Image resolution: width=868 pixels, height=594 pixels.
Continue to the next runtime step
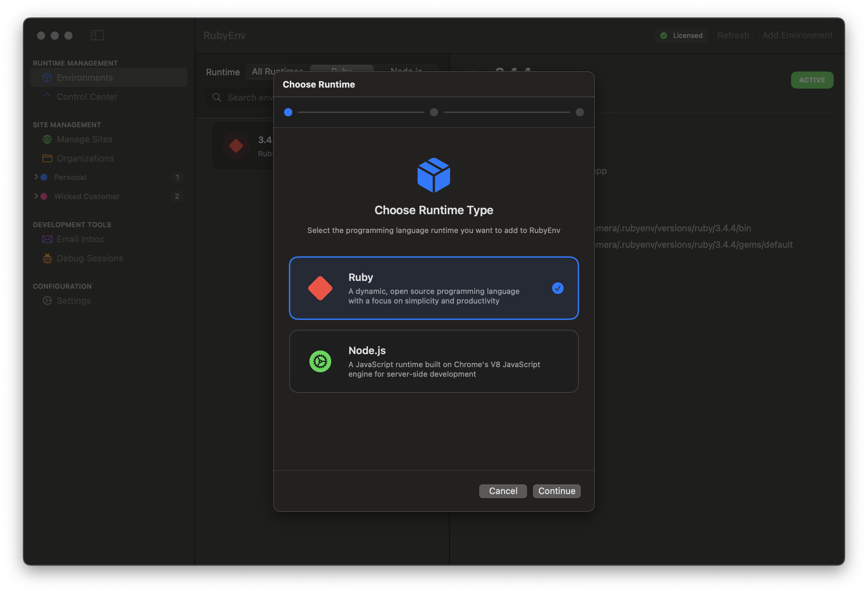tap(557, 491)
